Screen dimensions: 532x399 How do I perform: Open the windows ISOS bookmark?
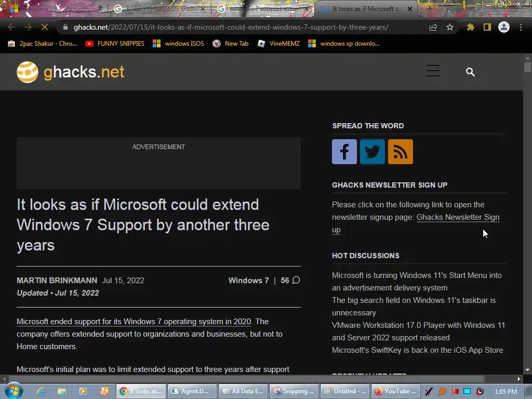(x=179, y=44)
